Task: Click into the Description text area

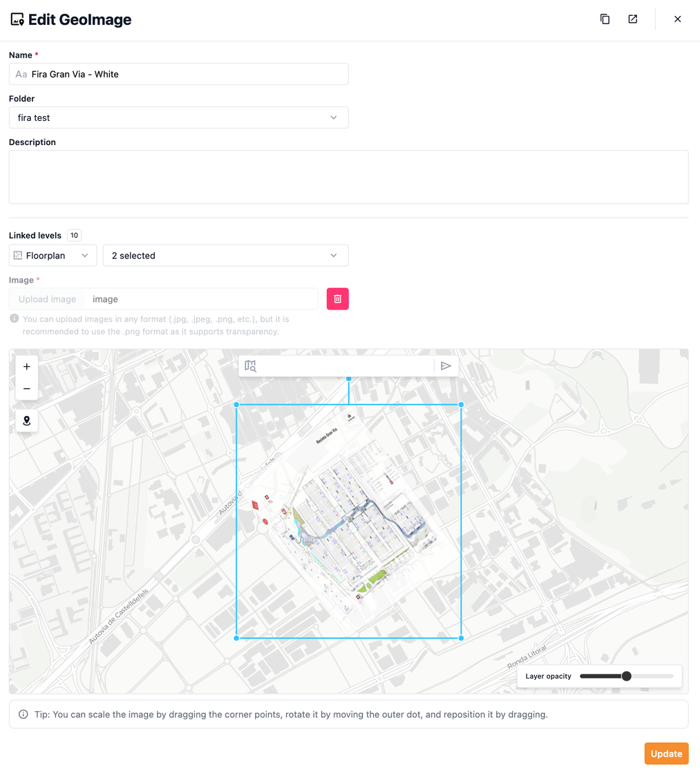Action: [x=348, y=177]
